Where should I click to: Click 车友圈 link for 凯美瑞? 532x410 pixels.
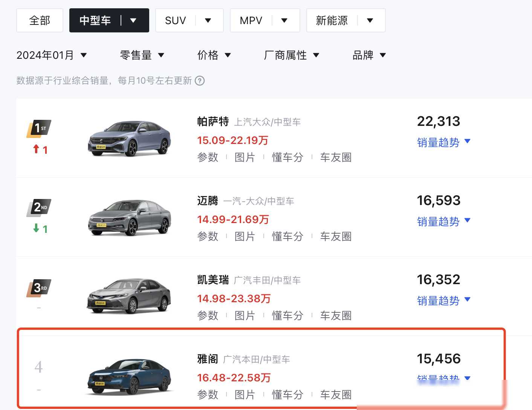pyautogui.click(x=336, y=315)
